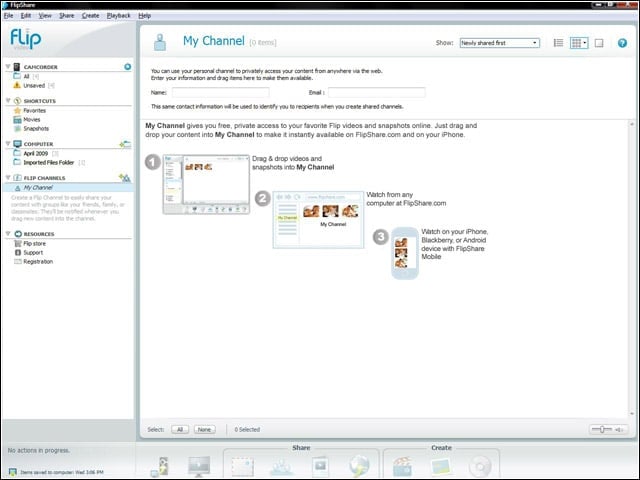This screenshot has width=640, height=480.
Task: Open the View menu
Action: 45,16
